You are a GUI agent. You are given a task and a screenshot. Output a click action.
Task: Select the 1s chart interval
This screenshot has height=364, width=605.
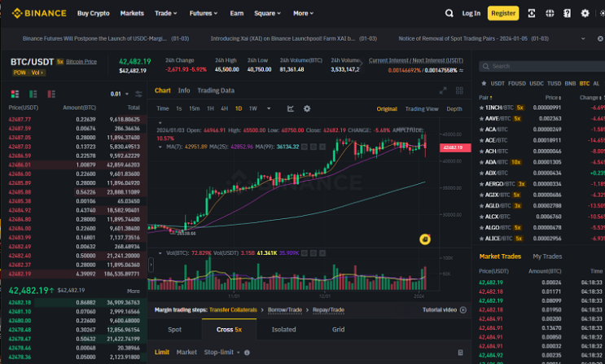tap(178, 108)
